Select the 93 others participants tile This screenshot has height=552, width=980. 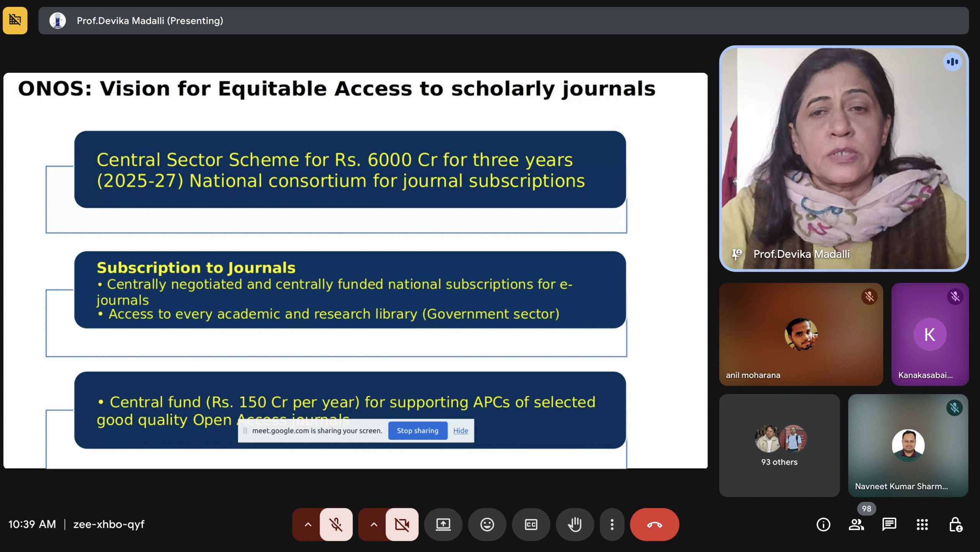pyautogui.click(x=779, y=446)
